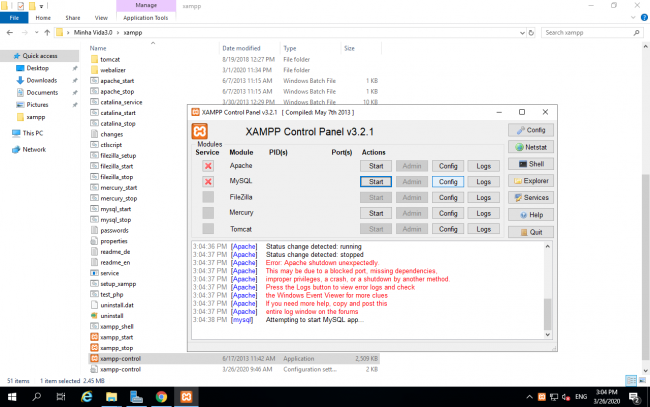Switch to details view layout icon

[631, 380]
